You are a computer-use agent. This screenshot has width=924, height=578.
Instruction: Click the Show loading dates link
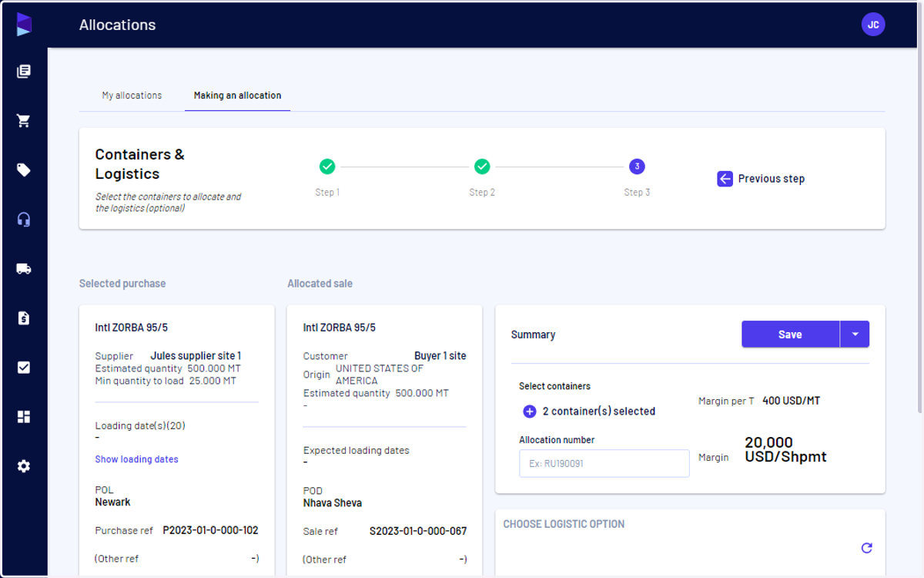136,459
